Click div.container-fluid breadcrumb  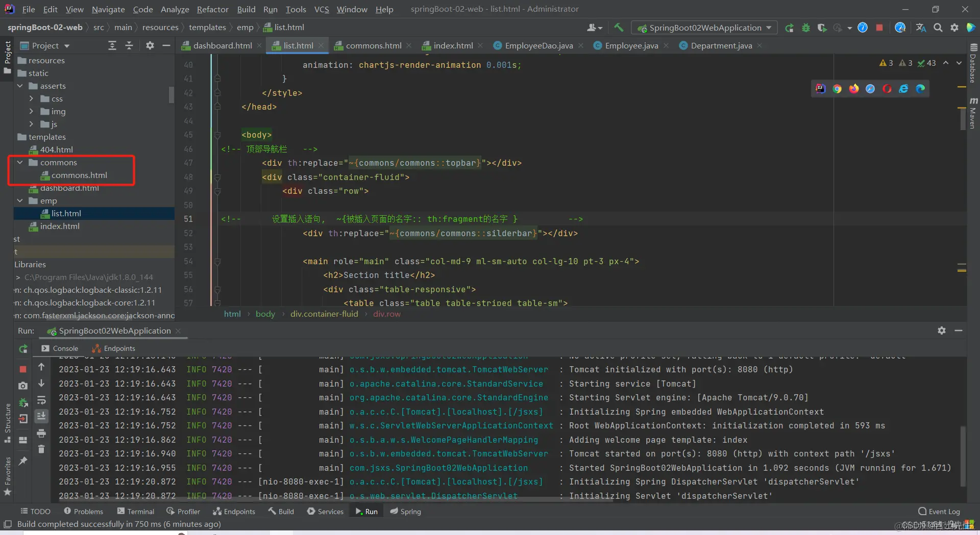[324, 314]
